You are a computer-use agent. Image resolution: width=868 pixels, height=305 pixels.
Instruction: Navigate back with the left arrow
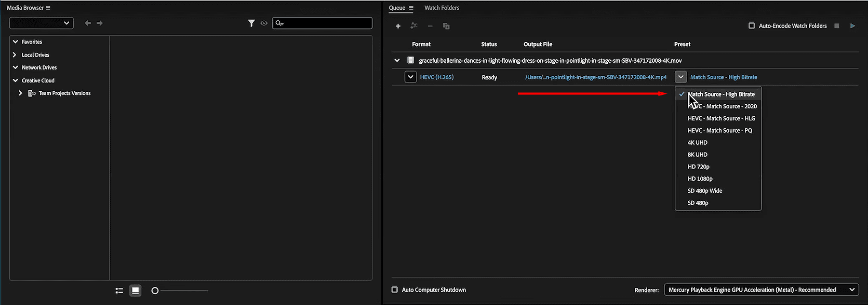tap(88, 23)
